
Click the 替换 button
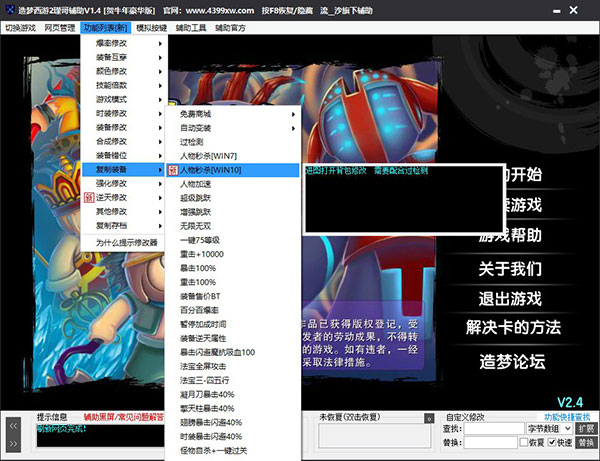coord(586,443)
